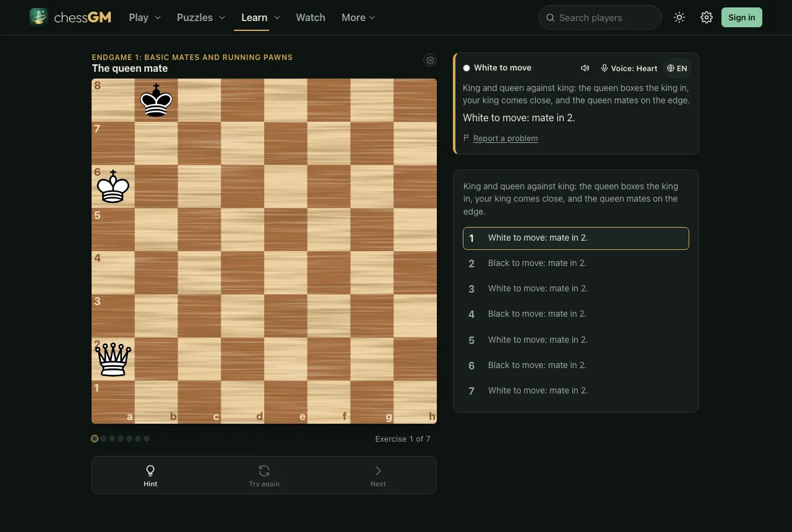Click the Report a problem link
Image resolution: width=792 pixels, height=532 pixels.
506,139
